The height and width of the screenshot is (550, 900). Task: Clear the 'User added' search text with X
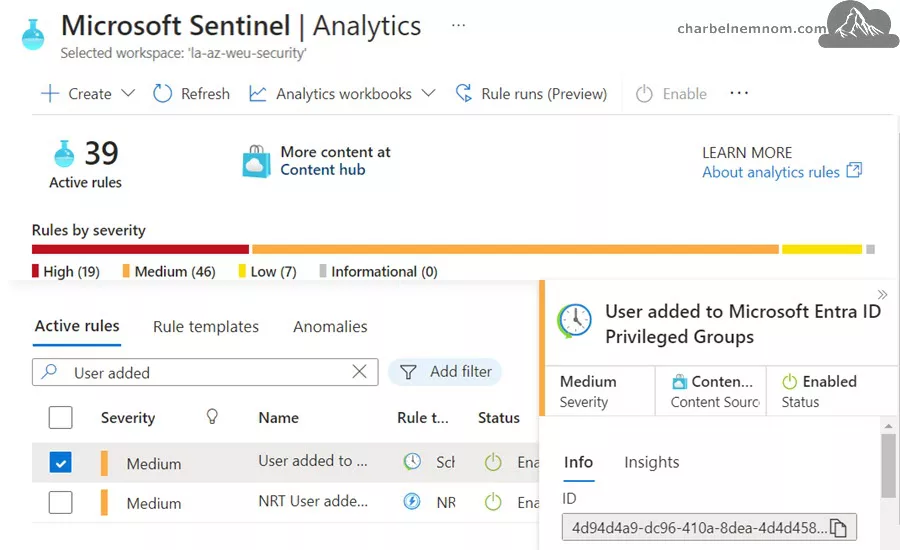point(359,371)
